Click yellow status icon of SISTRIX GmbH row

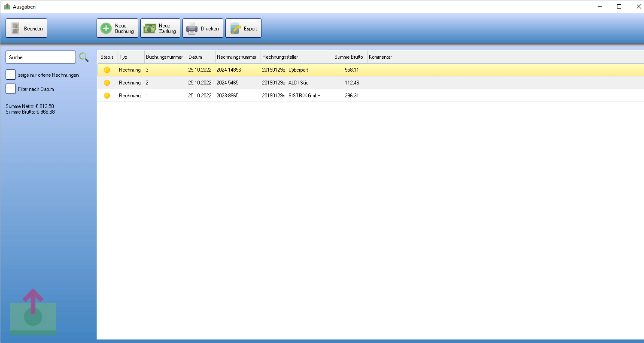click(107, 96)
